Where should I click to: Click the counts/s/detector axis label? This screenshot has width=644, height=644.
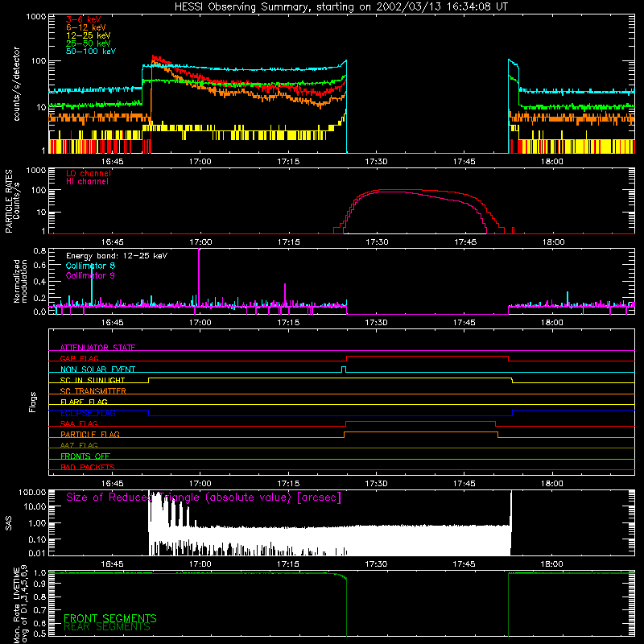17,84
